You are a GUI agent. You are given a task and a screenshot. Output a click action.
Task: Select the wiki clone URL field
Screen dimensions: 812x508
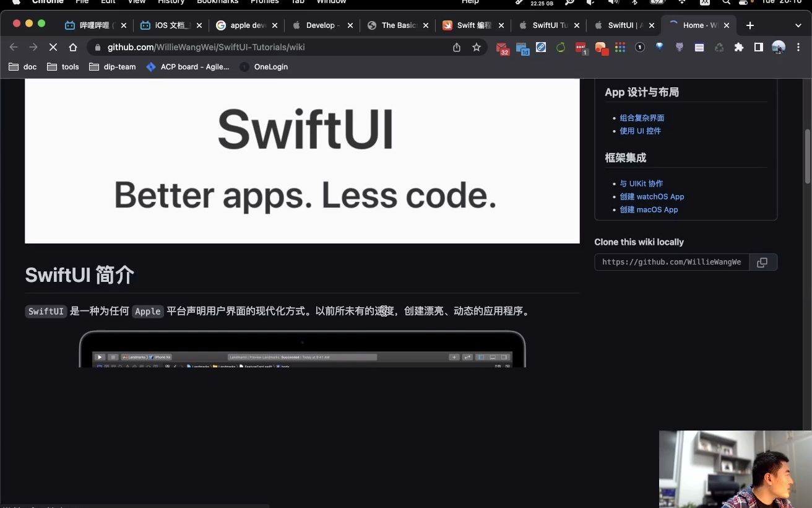(672, 262)
